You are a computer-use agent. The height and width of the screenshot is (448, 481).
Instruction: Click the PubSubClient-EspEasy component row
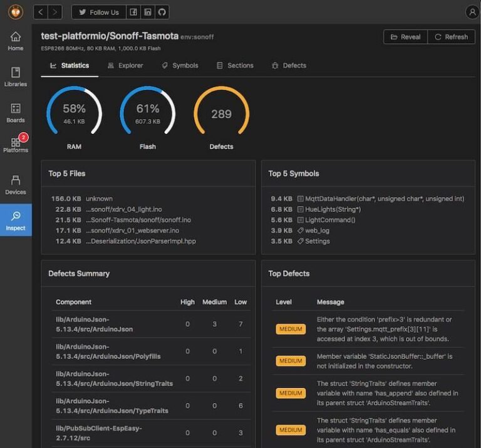[151, 433]
